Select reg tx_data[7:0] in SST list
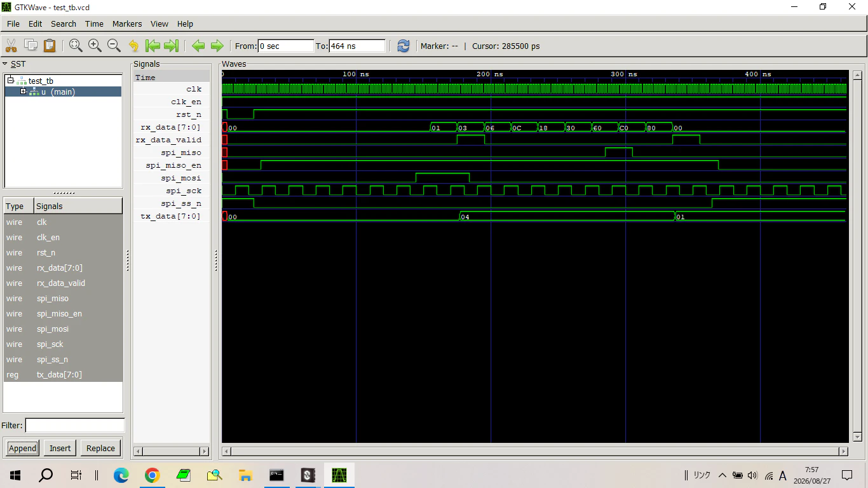The width and height of the screenshot is (868, 488). (63, 375)
